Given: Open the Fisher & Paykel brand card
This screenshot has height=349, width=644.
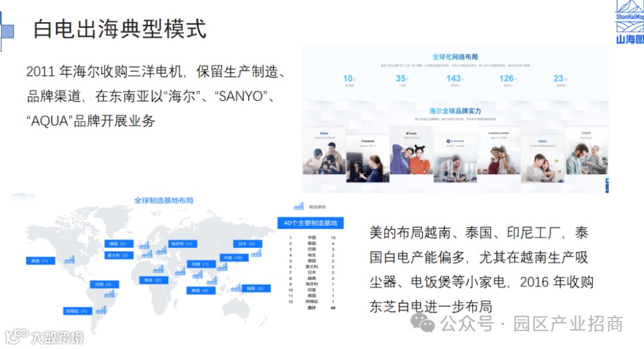Looking at the screenshot, I should [x=499, y=151].
